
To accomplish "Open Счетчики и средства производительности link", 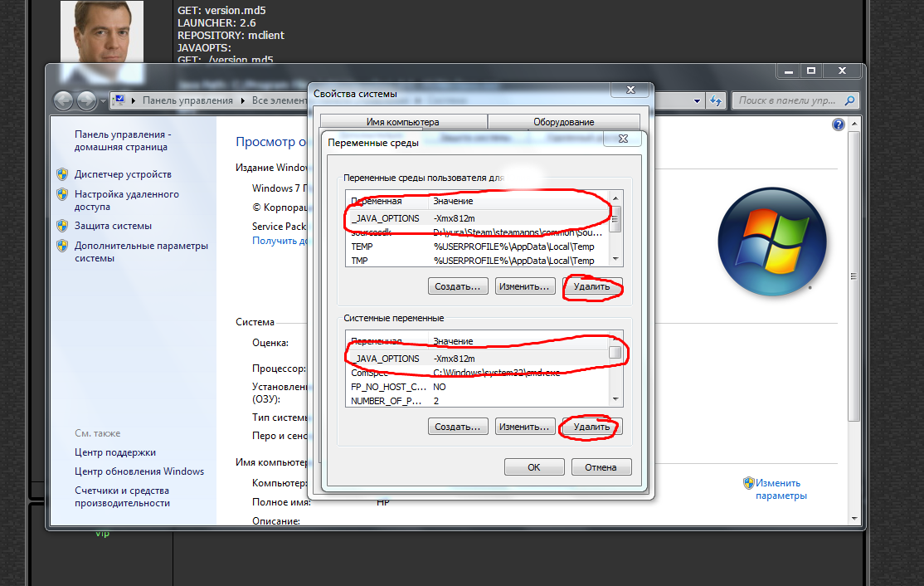I will point(123,497).
